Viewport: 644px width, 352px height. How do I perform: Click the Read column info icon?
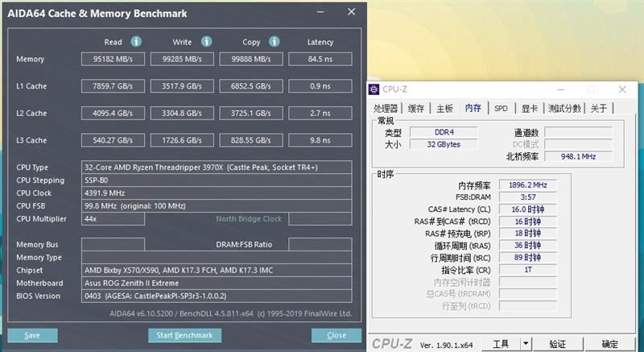136,42
